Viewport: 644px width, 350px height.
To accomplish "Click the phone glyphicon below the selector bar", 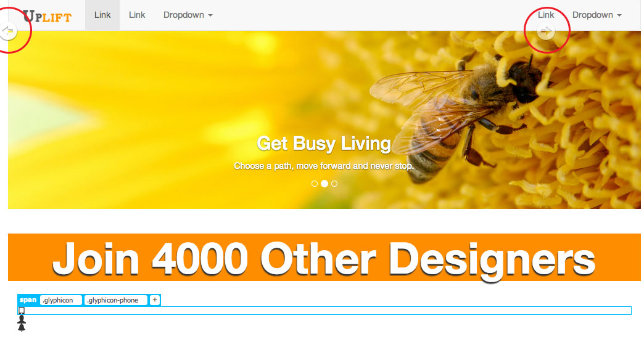I will (22, 311).
